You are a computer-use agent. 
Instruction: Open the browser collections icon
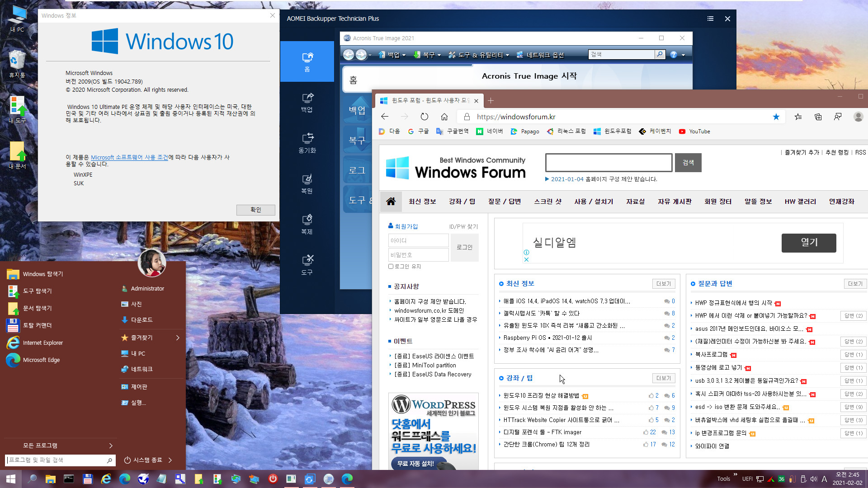[818, 117]
